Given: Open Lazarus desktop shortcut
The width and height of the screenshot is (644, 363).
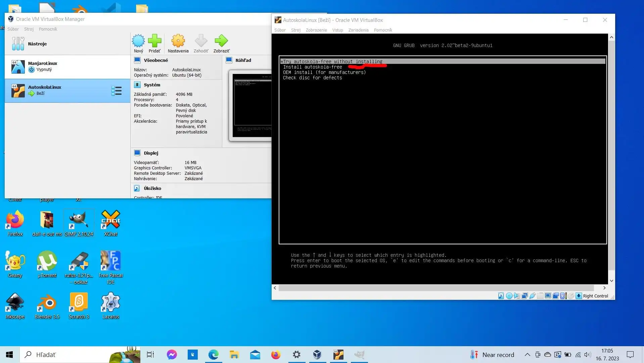Looking at the screenshot, I should click(110, 306).
